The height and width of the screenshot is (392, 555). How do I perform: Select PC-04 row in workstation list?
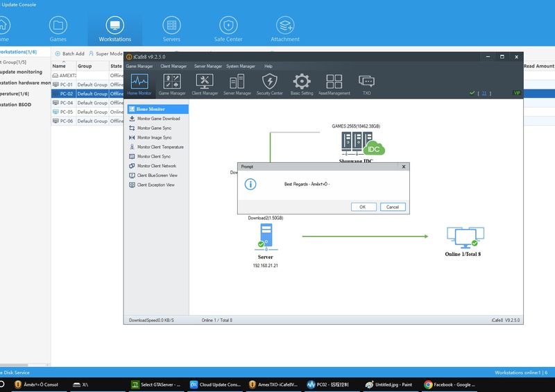87,103
